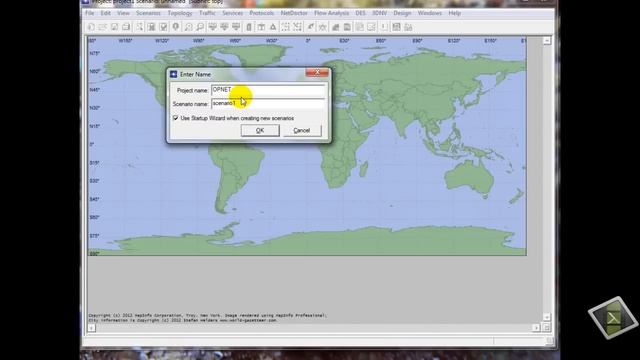Open the Object Palette toolbar icon
Viewport: 640px width, 360px height.
(x=139, y=27)
